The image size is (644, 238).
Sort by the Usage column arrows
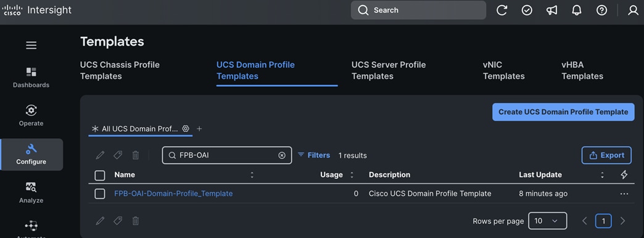tap(352, 175)
